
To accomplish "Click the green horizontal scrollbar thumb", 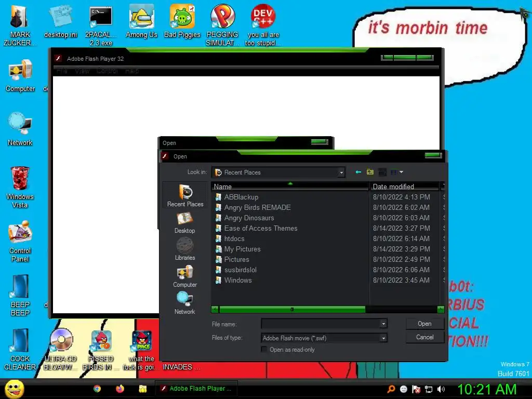I will 292,309.
